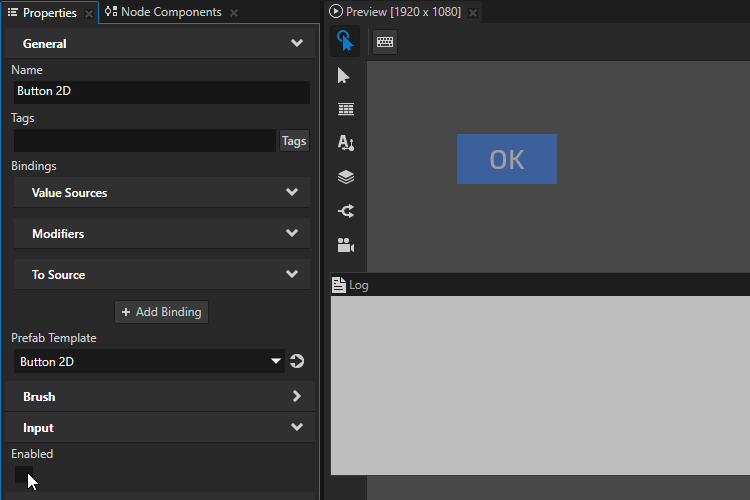
Task: Focus the empty Tags input field
Action: click(x=145, y=141)
